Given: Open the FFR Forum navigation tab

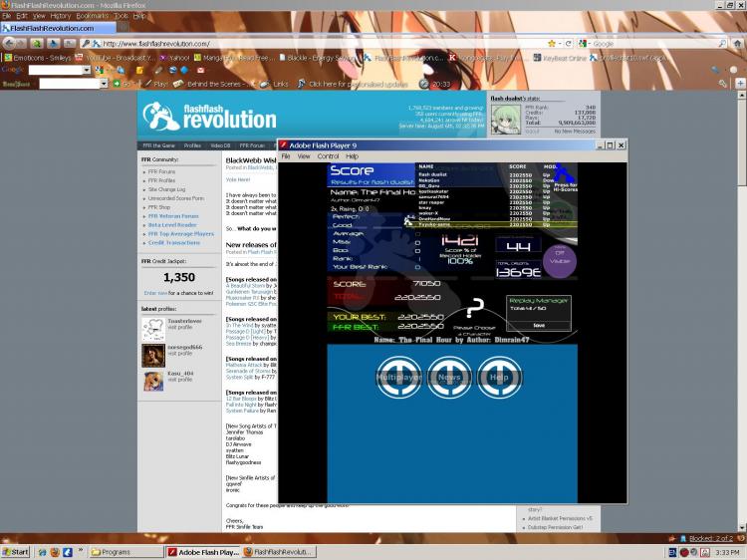Looking at the screenshot, I should pos(252,145).
